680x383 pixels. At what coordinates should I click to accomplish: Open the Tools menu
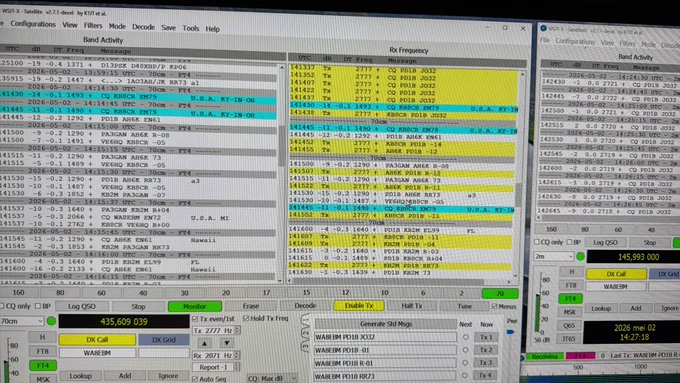190,28
